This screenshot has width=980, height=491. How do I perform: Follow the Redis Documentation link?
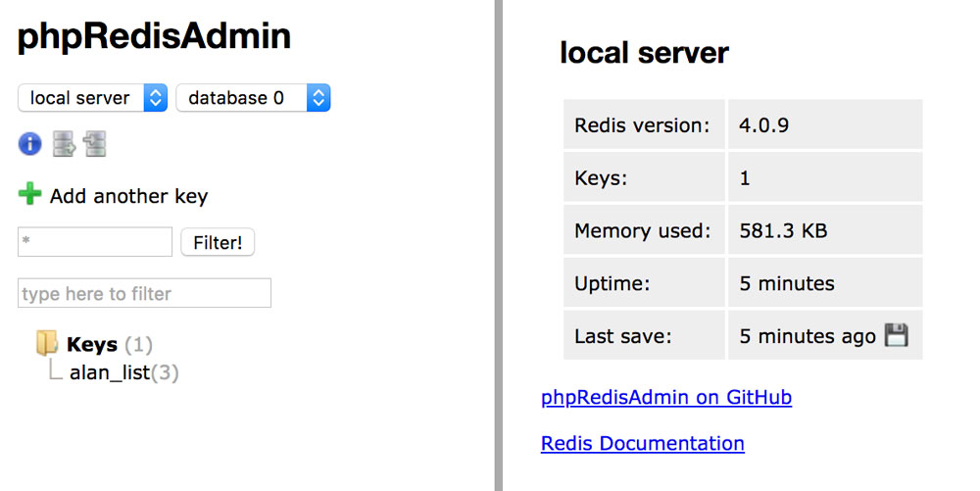tap(643, 443)
